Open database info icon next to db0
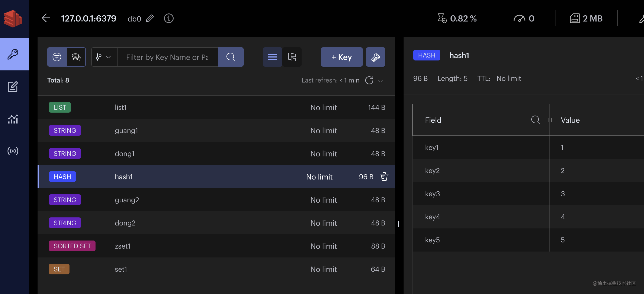This screenshot has width=644, height=294. pos(169,19)
